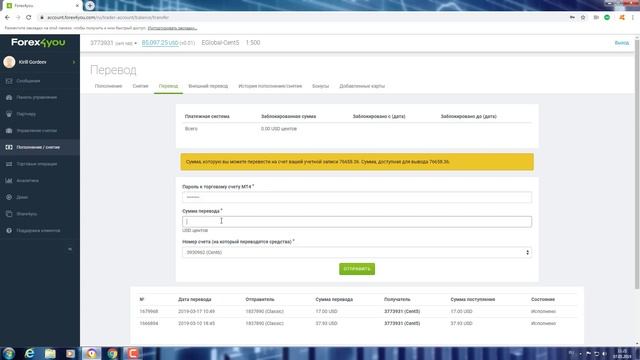The width and height of the screenshot is (640, 360).
Task: Click the user avatar of Kirill Gordeev
Action: 9,62
